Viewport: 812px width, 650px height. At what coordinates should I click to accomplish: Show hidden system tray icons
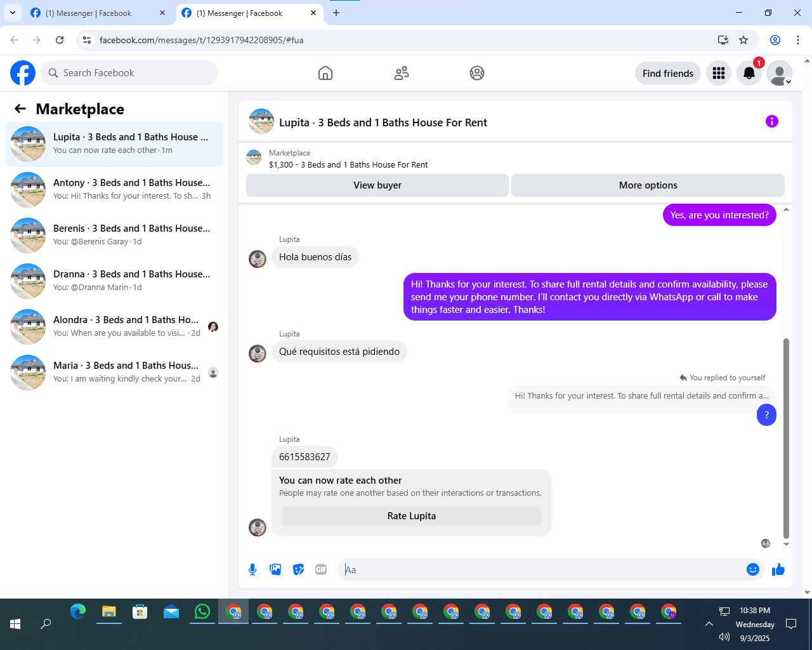(x=709, y=624)
